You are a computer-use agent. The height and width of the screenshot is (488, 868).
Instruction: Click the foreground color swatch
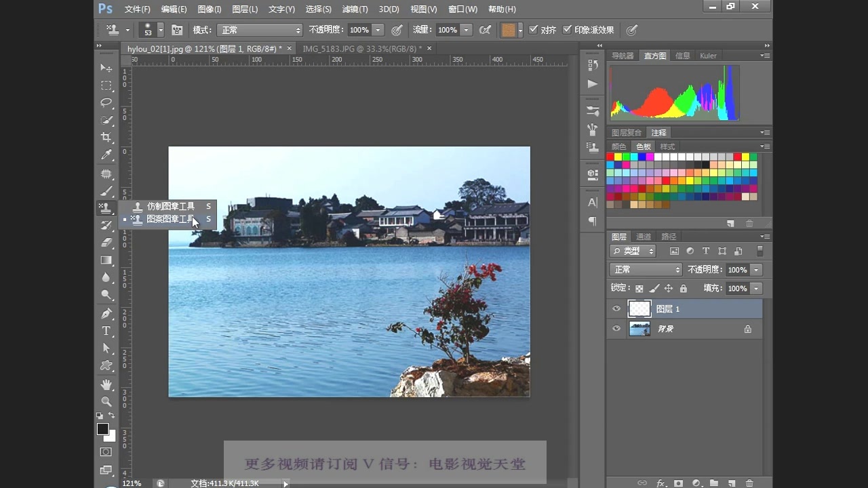102,429
